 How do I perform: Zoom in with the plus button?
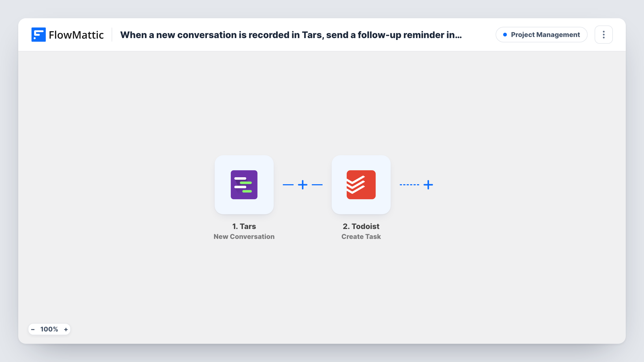click(66, 330)
